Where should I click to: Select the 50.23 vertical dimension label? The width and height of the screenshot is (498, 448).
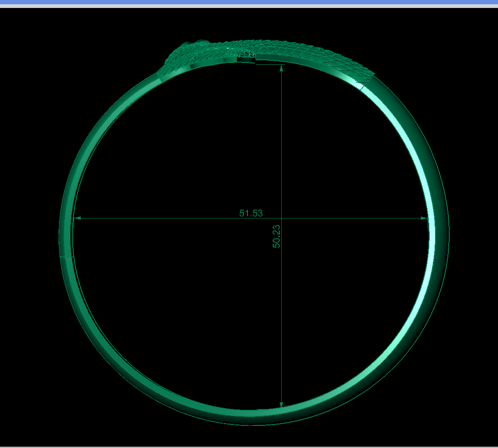[x=276, y=236]
